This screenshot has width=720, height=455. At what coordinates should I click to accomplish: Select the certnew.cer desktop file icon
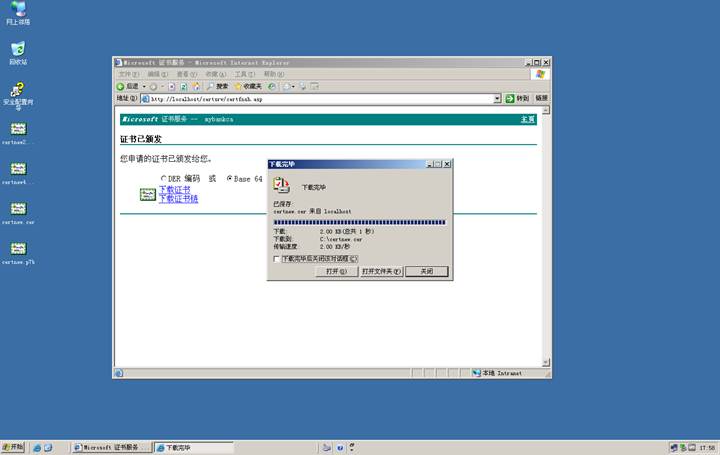tap(18, 213)
